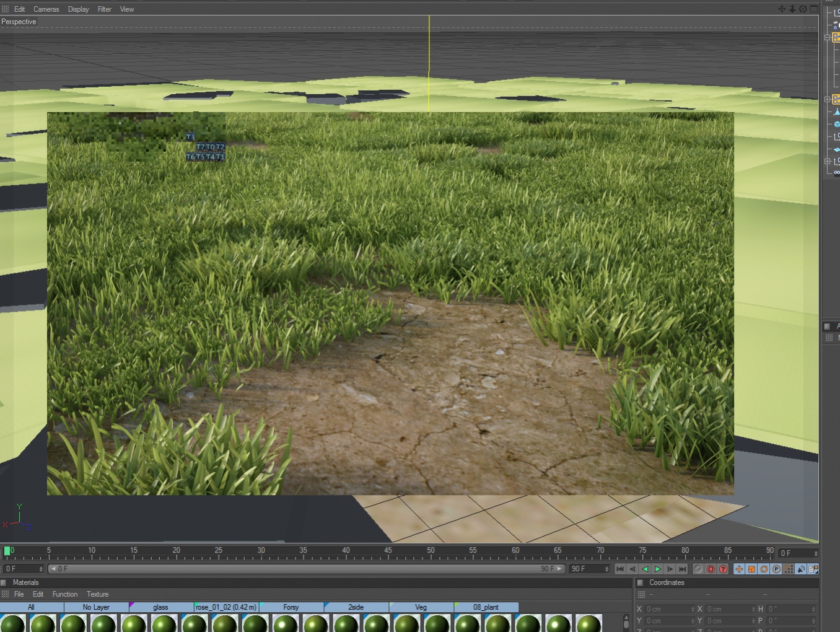The image size is (840, 632).
Task: Expand the second cloner group in object tree
Action: pos(827,99)
